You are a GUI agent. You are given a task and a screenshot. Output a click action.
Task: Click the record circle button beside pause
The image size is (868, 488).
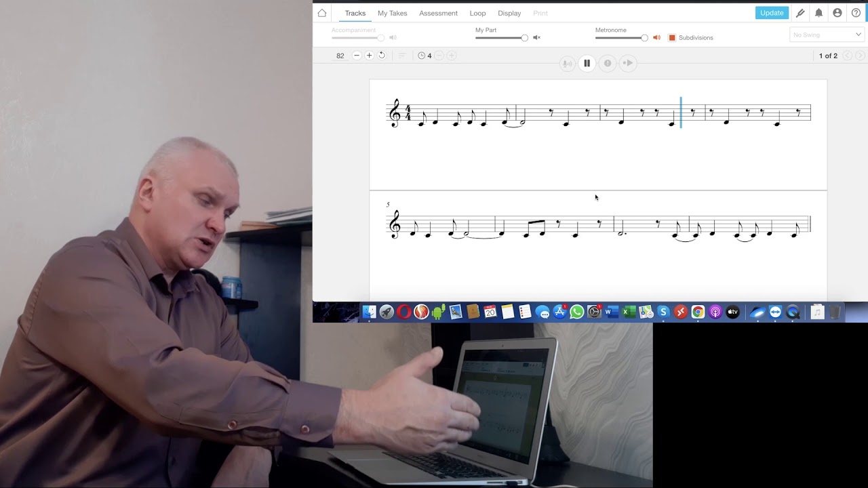(608, 63)
